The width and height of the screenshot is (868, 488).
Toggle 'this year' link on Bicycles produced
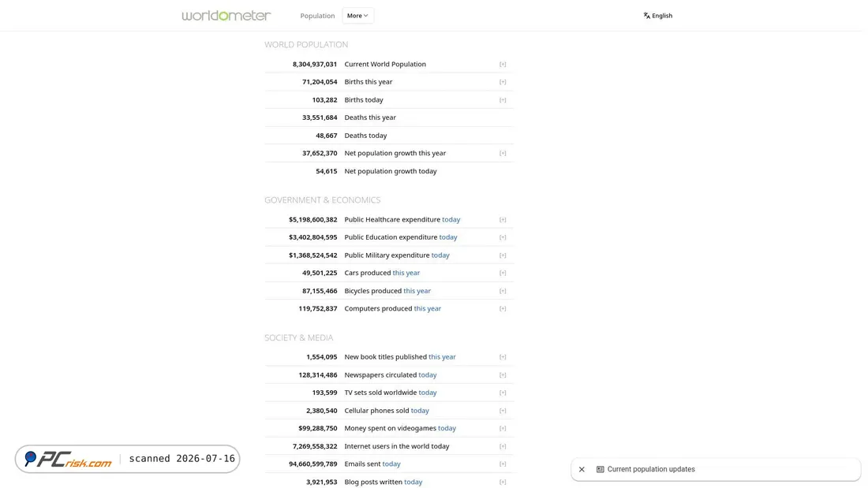[417, 291]
